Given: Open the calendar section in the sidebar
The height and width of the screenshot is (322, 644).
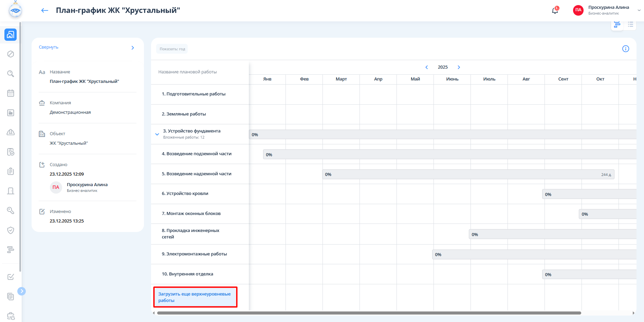Looking at the screenshot, I should 11,93.
